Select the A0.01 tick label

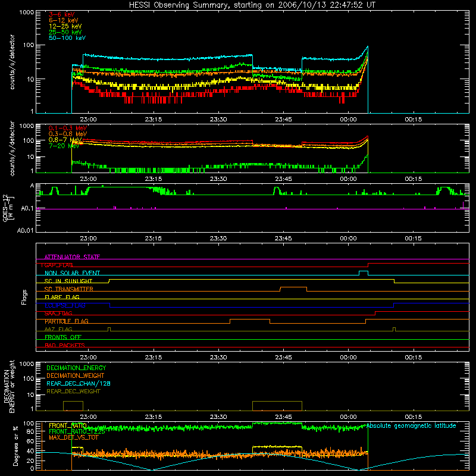click(x=26, y=230)
